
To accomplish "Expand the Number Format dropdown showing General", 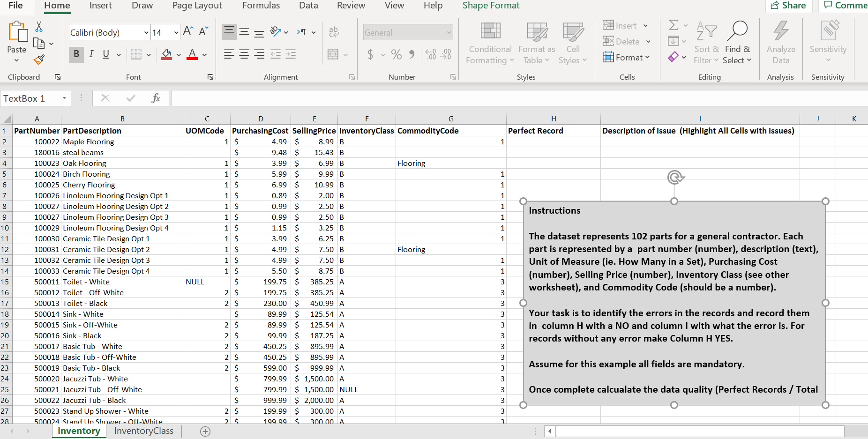I will (448, 32).
